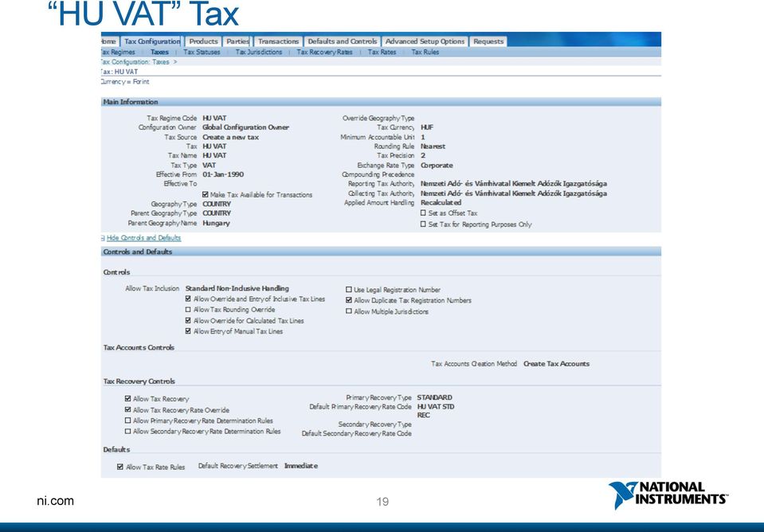Open the Tax Statuses subtab

202,52
